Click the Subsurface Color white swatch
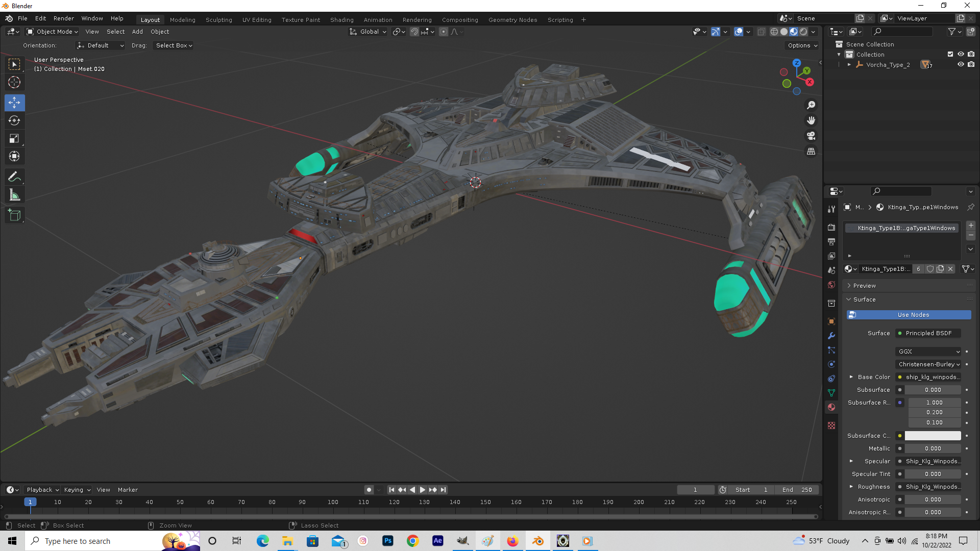 pyautogui.click(x=933, y=436)
